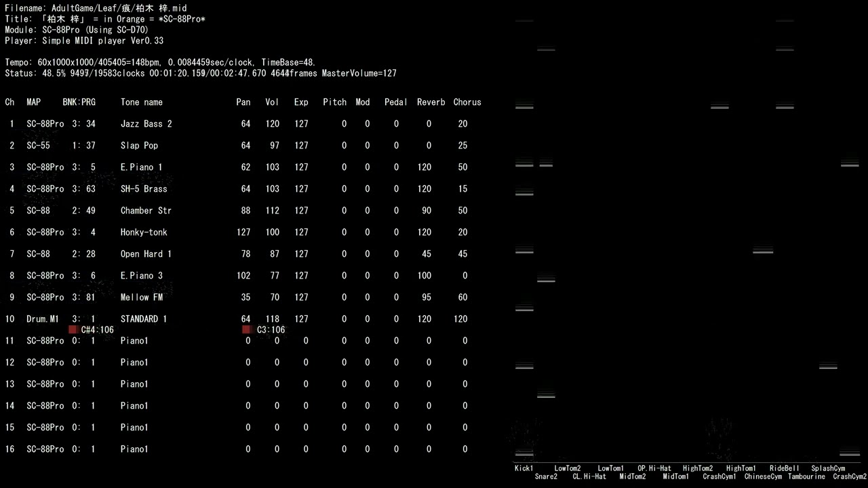Select the Slap Pop tone name
Viewport: 868px width, 488px height.
139,146
